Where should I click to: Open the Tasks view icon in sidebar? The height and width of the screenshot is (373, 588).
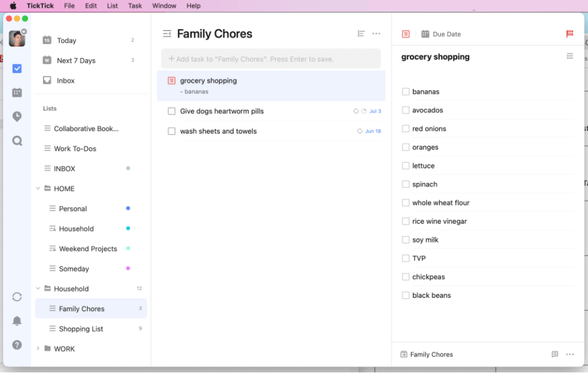click(x=17, y=69)
